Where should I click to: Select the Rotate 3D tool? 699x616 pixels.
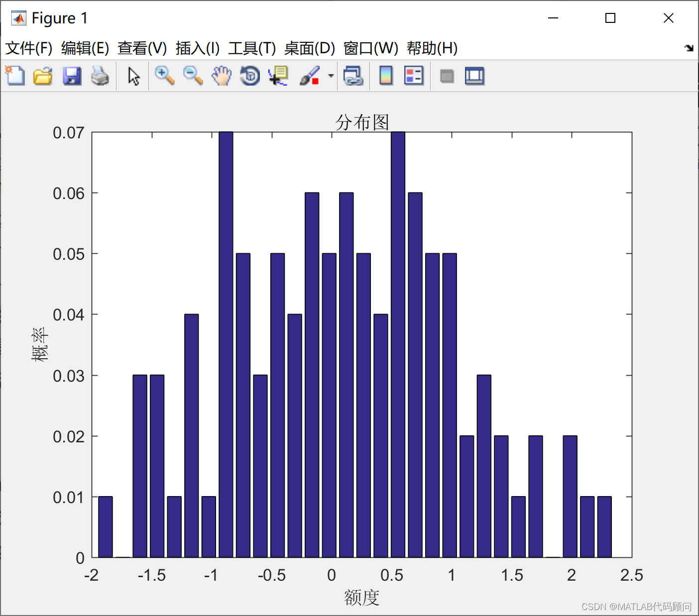250,76
